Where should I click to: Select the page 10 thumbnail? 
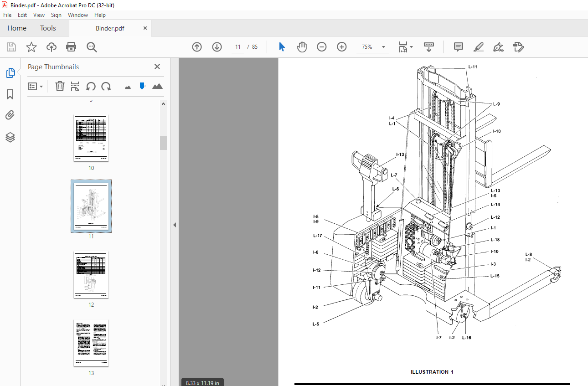pyautogui.click(x=91, y=138)
